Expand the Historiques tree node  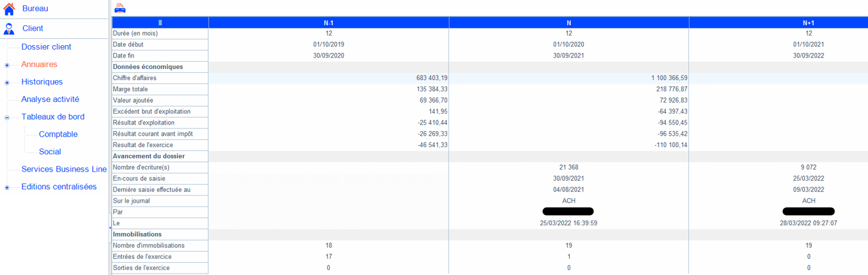coord(7,83)
